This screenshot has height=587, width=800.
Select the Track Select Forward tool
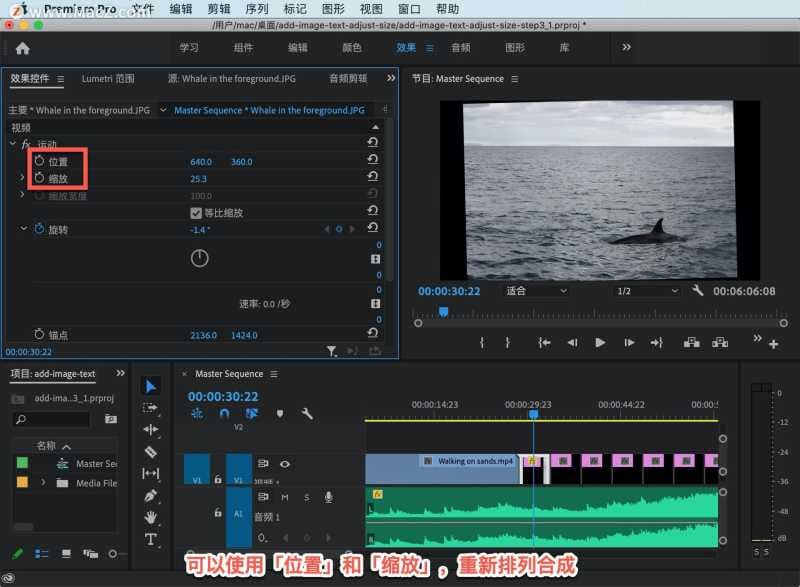tap(151, 407)
